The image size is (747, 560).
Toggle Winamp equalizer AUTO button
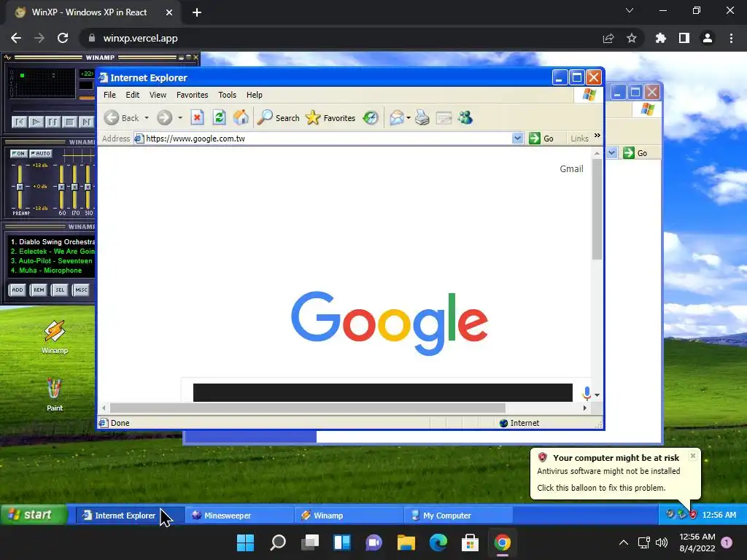(41, 153)
